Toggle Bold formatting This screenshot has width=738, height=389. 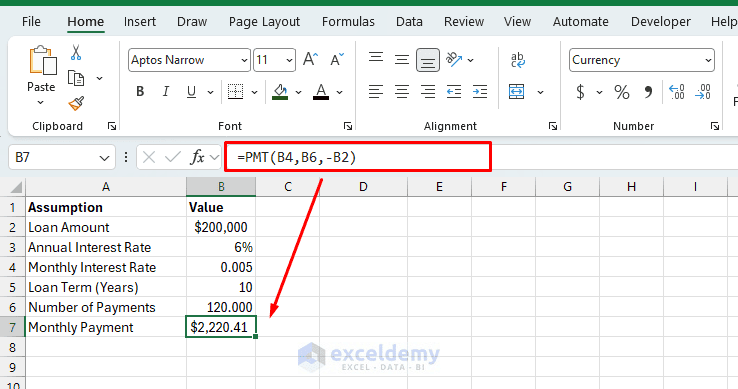tap(140, 91)
